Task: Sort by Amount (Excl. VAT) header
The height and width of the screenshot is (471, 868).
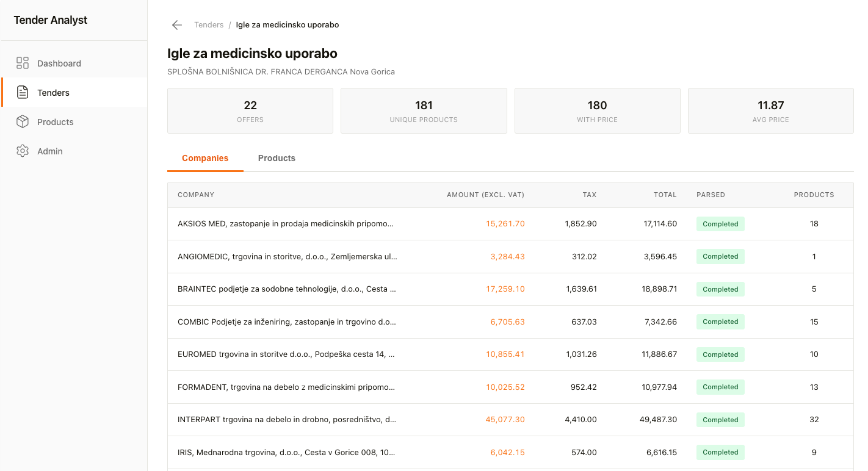Action: point(486,195)
